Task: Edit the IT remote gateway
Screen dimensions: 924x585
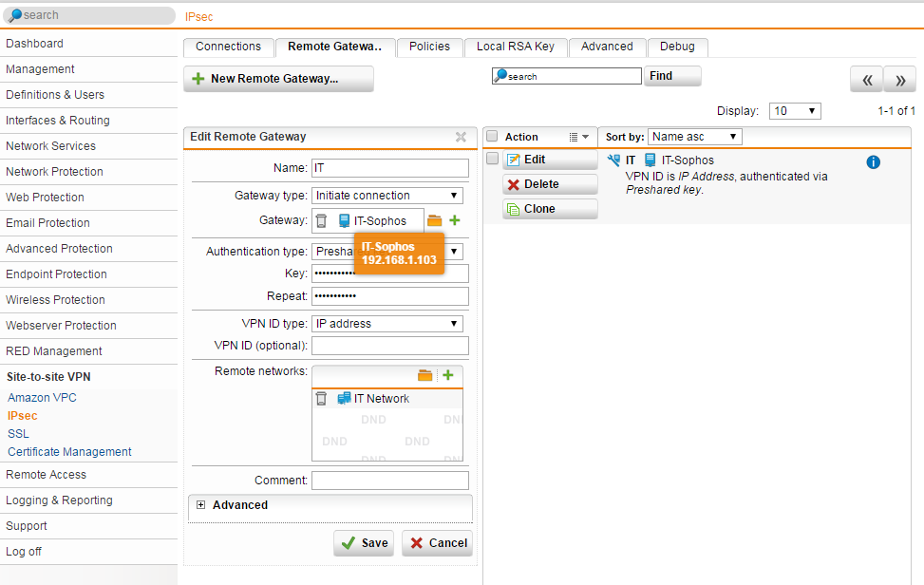Action: tap(550, 160)
